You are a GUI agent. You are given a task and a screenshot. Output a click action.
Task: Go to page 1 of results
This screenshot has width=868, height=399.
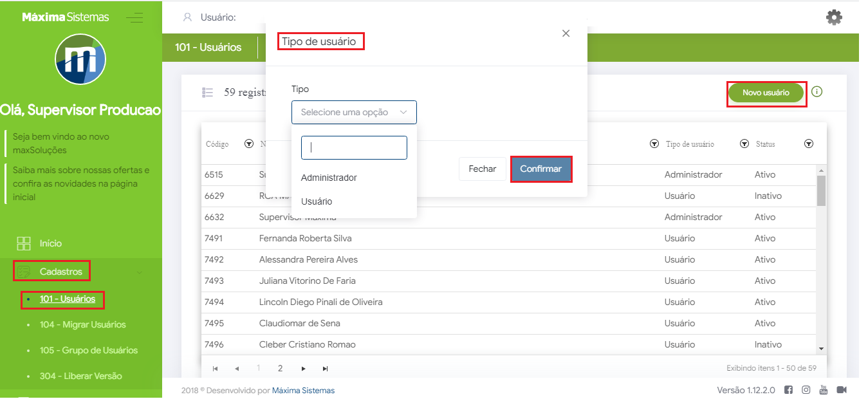tap(259, 369)
